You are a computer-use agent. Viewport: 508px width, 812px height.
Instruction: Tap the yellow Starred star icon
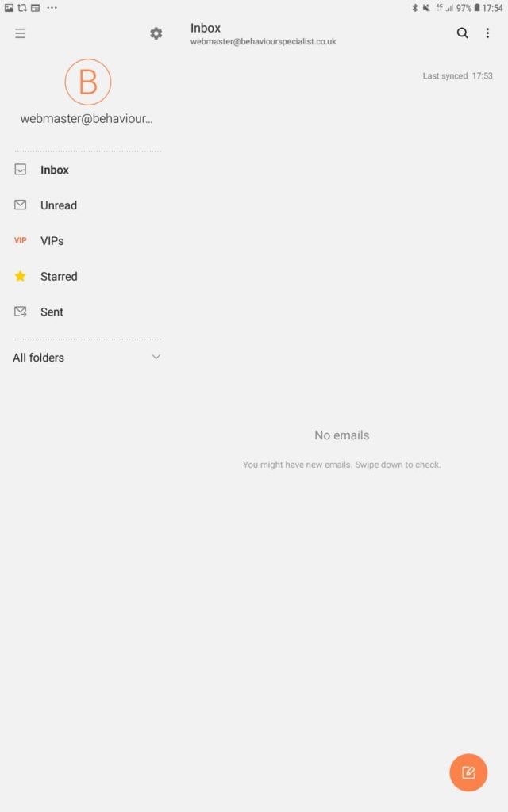tap(20, 276)
